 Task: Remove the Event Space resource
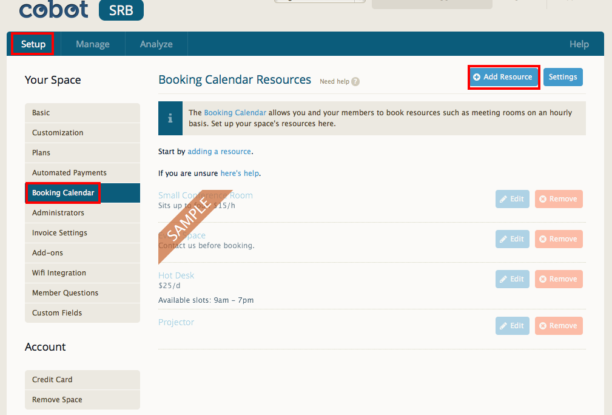559,239
